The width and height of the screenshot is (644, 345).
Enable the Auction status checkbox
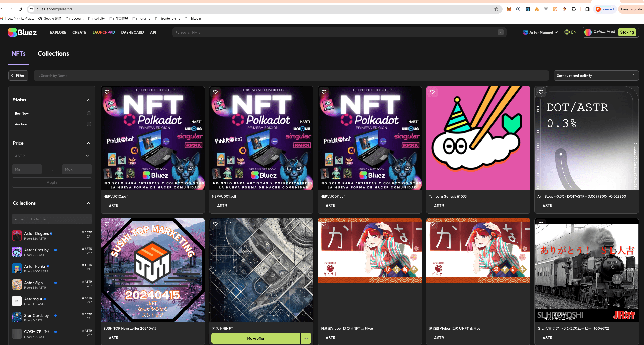tap(89, 124)
